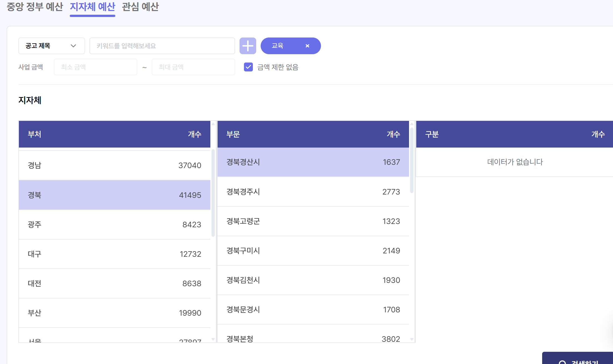This screenshot has width=613, height=364.
Task: Switch to 중앙 정부 예산 tab
Action: pyautogui.click(x=35, y=7)
